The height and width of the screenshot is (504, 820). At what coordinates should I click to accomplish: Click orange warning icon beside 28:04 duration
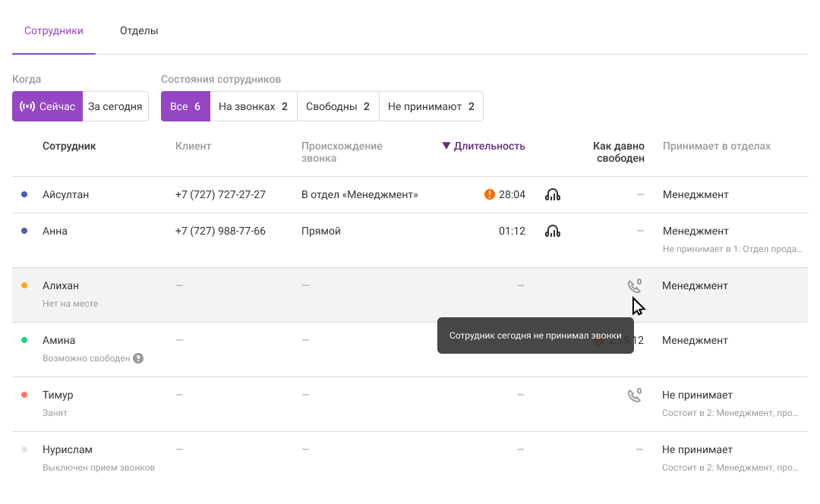[x=490, y=195]
